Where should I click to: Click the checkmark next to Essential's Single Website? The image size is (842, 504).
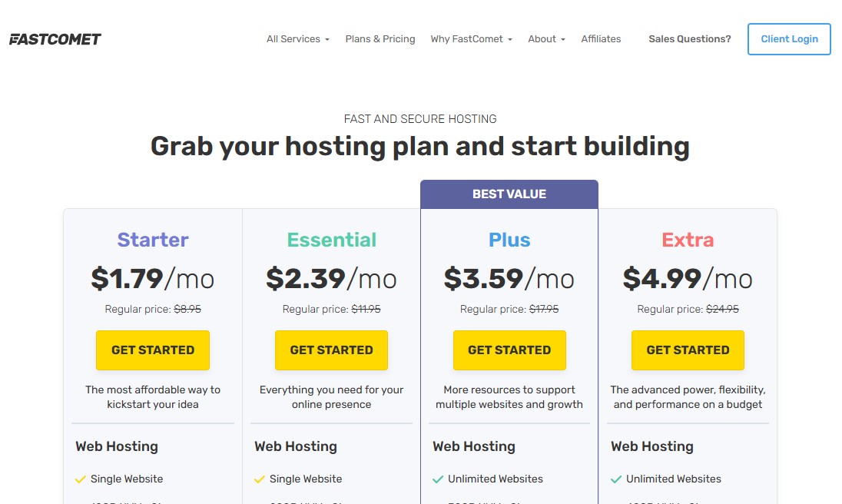(260, 479)
